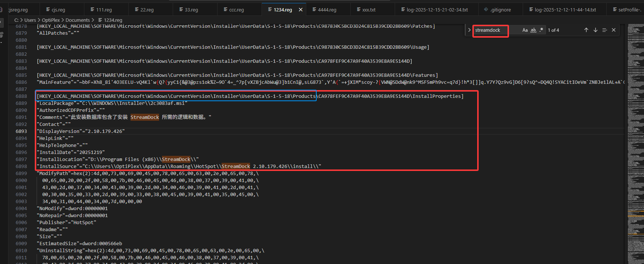Click the "LocalPackage" msi path line
The width and height of the screenshot is (644, 264).
click(112, 103)
